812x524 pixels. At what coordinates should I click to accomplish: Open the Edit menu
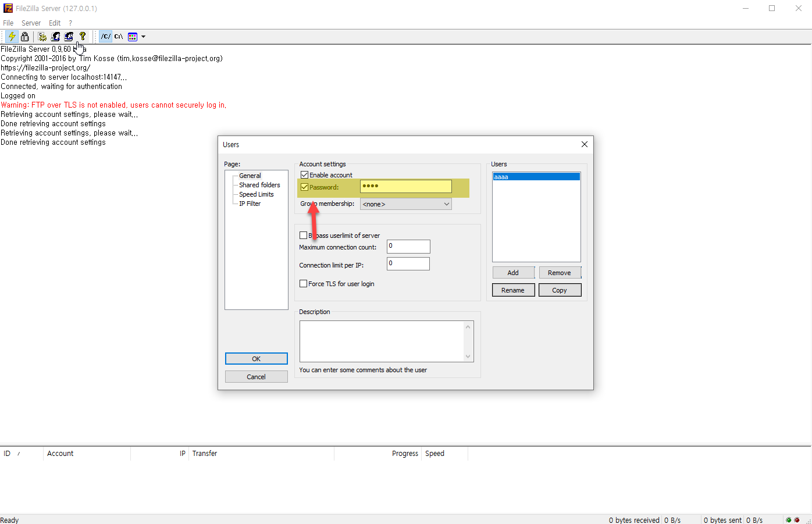pos(55,23)
